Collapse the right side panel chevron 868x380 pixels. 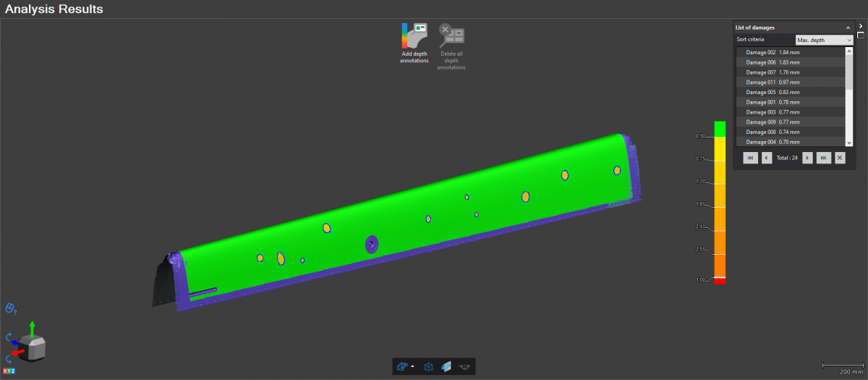860,26
